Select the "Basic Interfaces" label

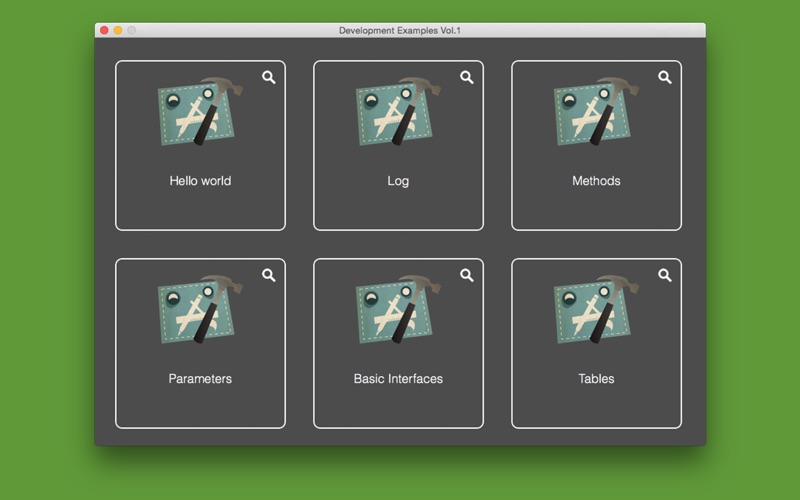[x=398, y=379]
